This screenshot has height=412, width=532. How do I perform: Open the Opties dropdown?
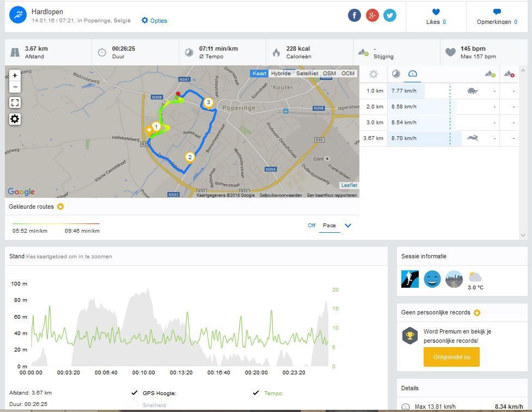point(154,21)
